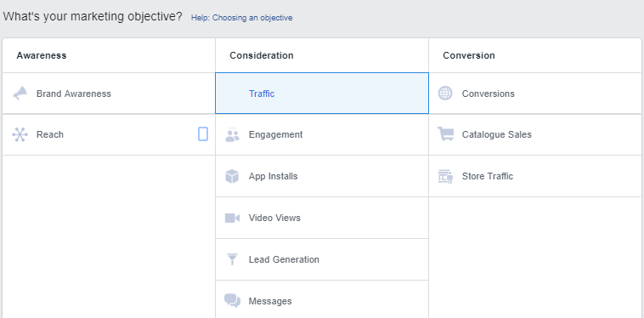644x318 pixels.
Task: Click the Messages chat bubbles icon
Action: [x=233, y=301]
